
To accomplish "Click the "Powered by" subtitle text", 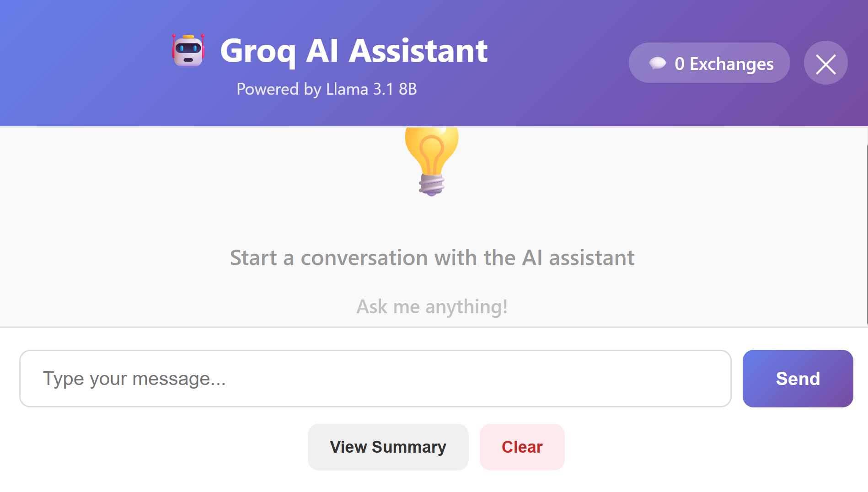I will click(x=279, y=89).
